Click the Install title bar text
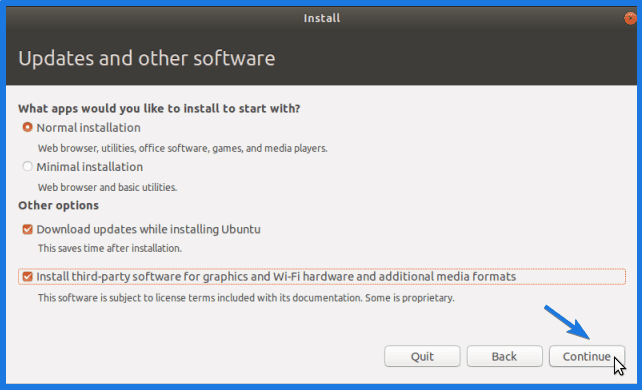 [322, 18]
